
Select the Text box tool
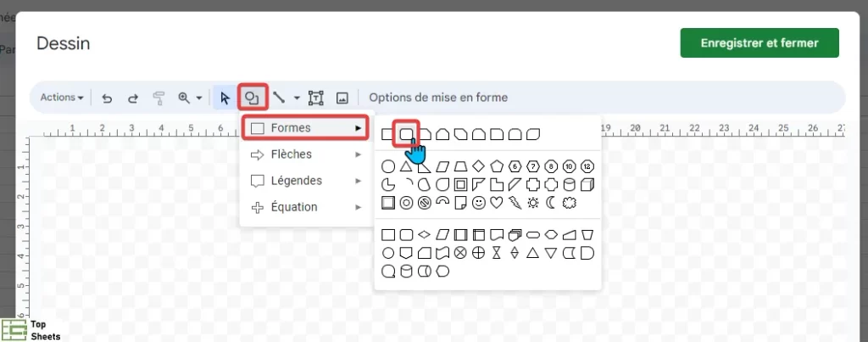tap(315, 98)
